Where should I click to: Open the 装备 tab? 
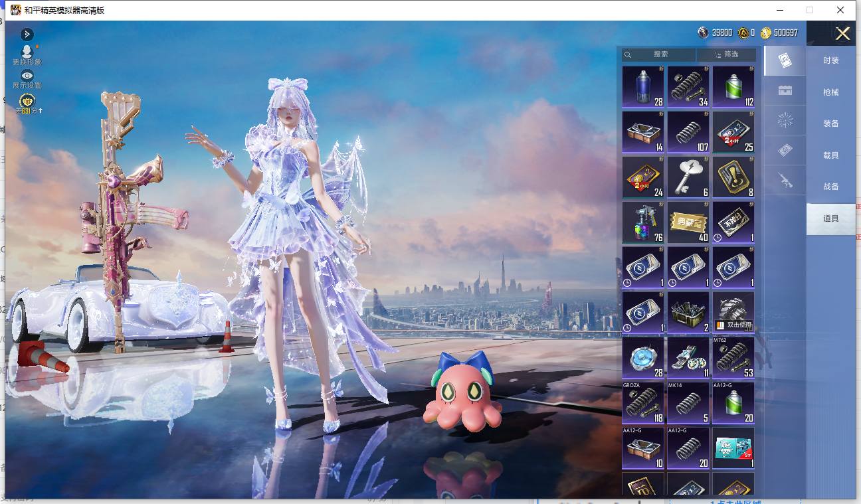click(830, 124)
